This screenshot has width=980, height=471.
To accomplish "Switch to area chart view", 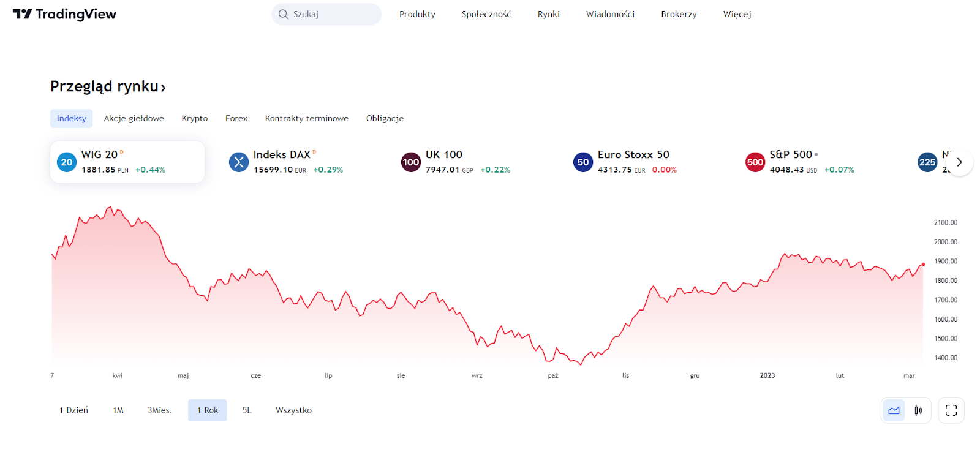I will point(894,410).
